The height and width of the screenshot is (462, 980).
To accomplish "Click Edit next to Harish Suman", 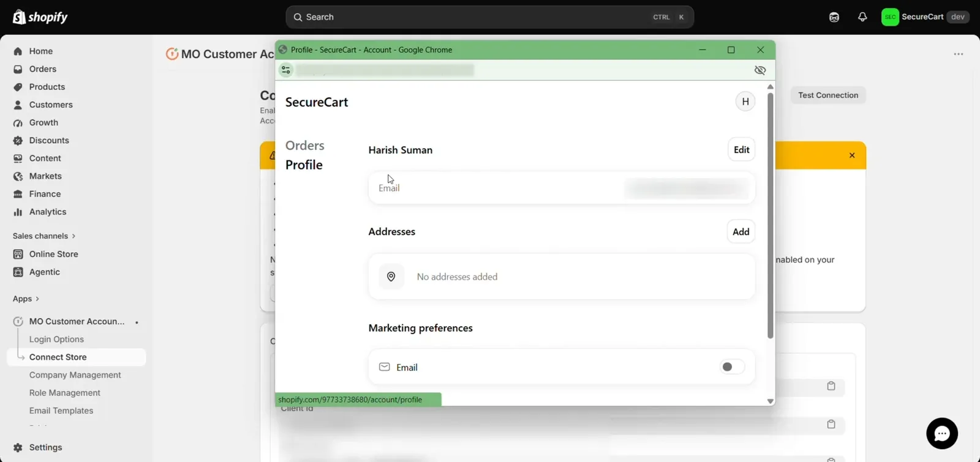I will tap(742, 150).
